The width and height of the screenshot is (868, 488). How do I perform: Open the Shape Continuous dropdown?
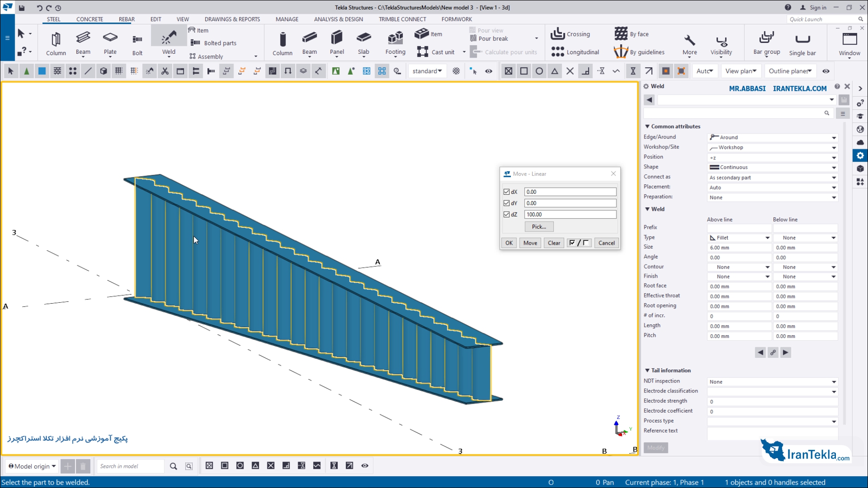773,167
